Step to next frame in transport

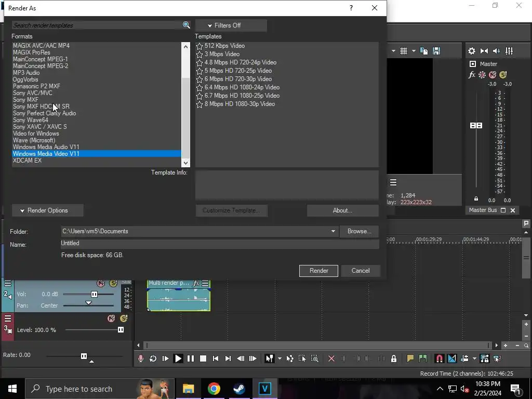pos(253,358)
